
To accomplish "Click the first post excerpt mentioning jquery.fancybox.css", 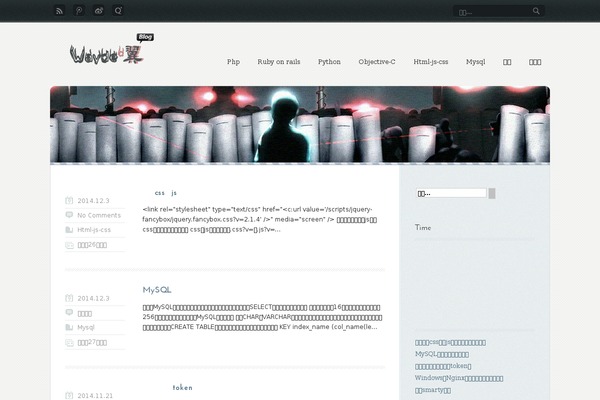I will click(260, 219).
